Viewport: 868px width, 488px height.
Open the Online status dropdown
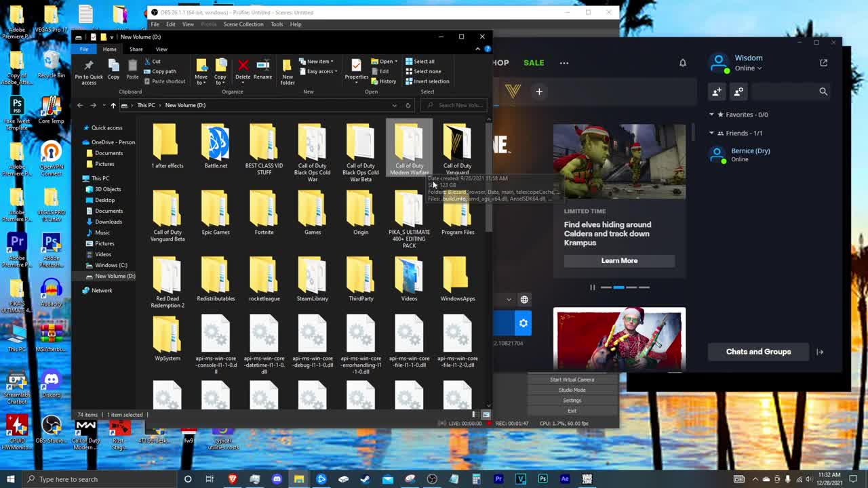(748, 68)
